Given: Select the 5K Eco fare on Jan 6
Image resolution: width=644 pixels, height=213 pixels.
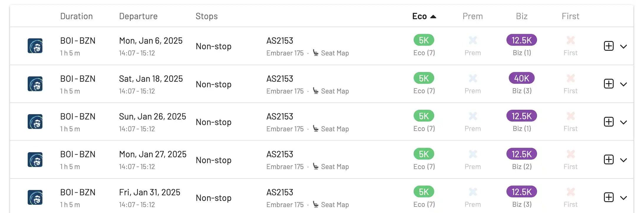Looking at the screenshot, I should [424, 40].
